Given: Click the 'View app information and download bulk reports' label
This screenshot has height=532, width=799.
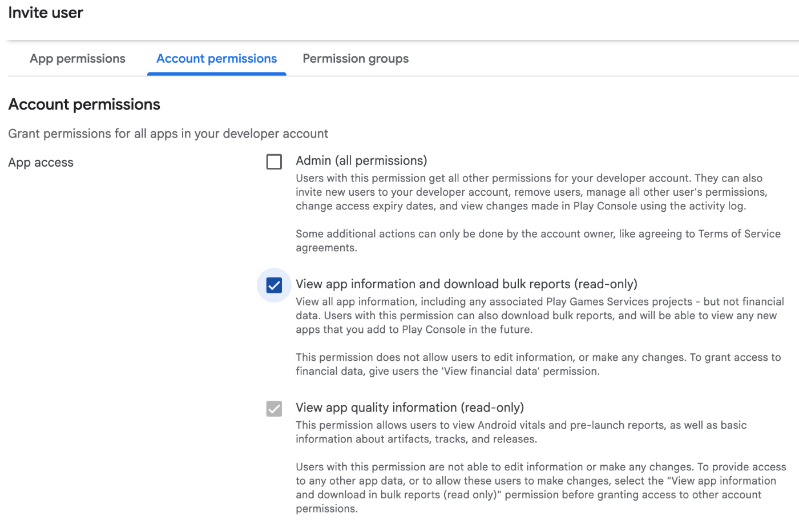Looking at the screenshot, I should 466,284.
